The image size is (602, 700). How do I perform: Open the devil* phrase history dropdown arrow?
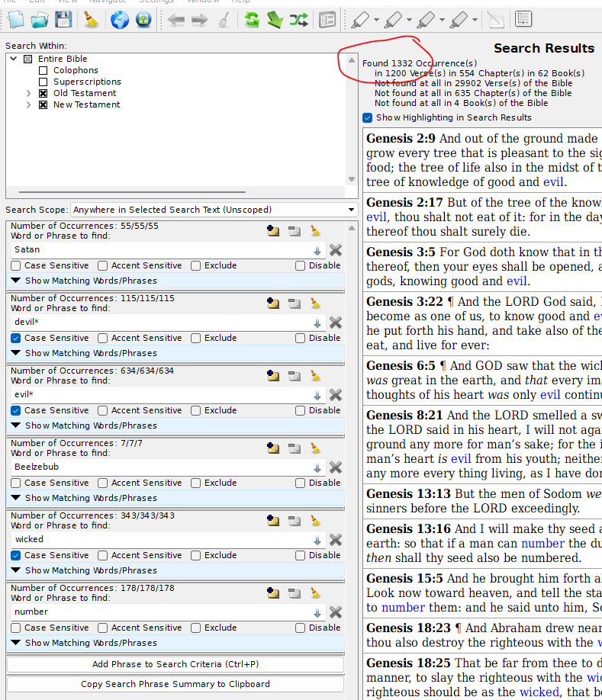point(317,323)
